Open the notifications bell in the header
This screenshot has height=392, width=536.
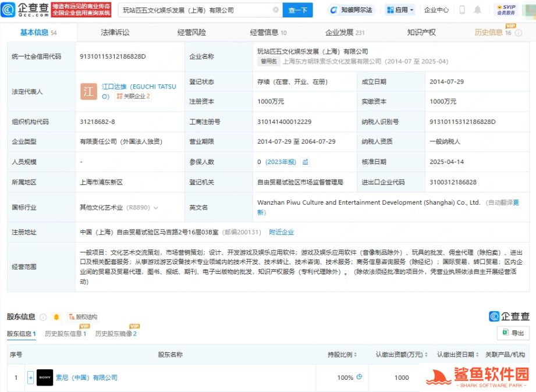click(x=478, y=10)
